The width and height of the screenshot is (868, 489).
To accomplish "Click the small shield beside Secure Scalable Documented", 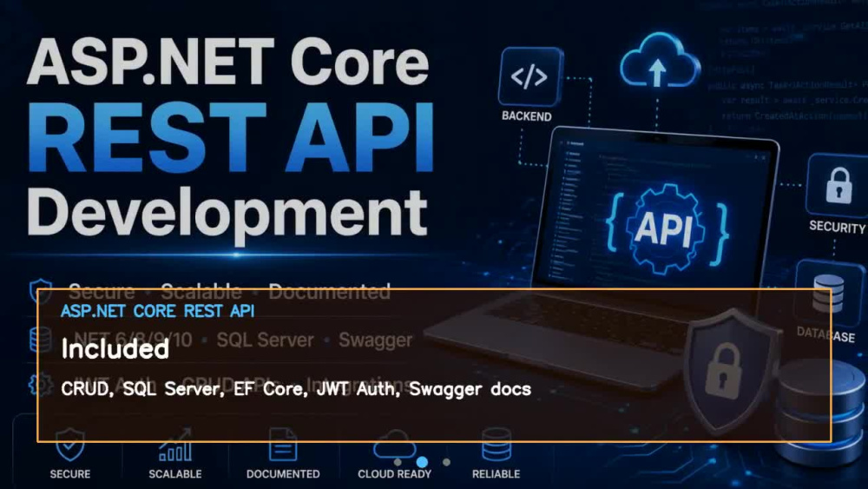I will pyautogui.click(x=41, y=291).
